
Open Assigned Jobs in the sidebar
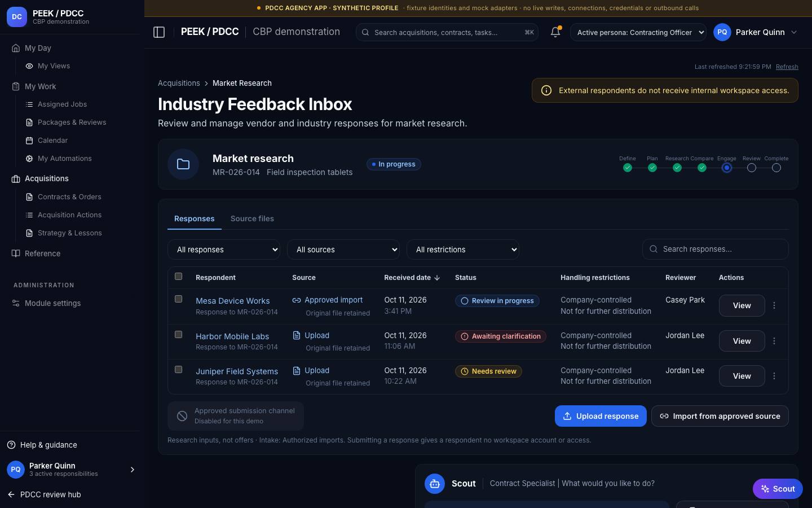click(62, 104)
